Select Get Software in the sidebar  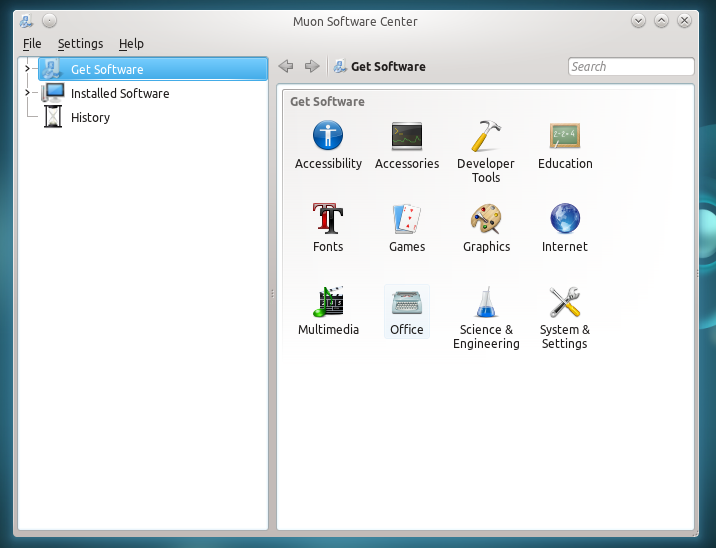153,69
